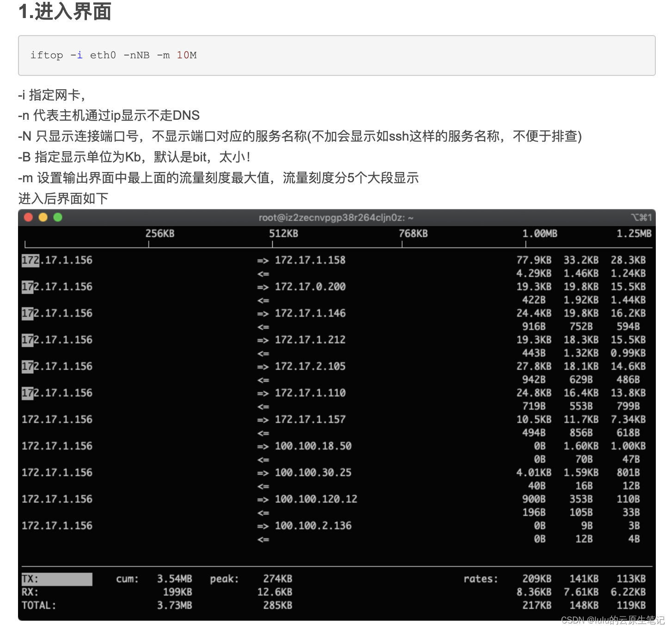Viewport: 672px width, 629px height.
Task: Click the line explaining -n option
Action: [x=109, y=116]
